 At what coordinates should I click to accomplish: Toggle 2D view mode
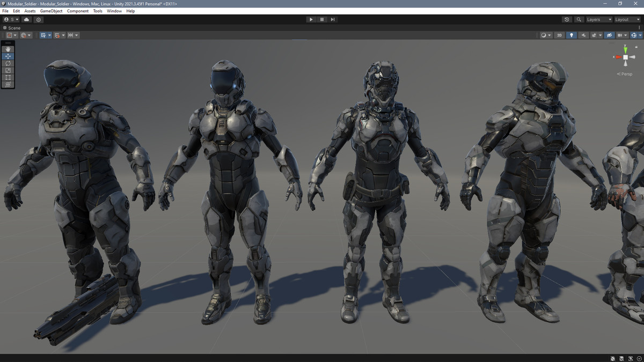pyautogui.click(x=559, y=35)
